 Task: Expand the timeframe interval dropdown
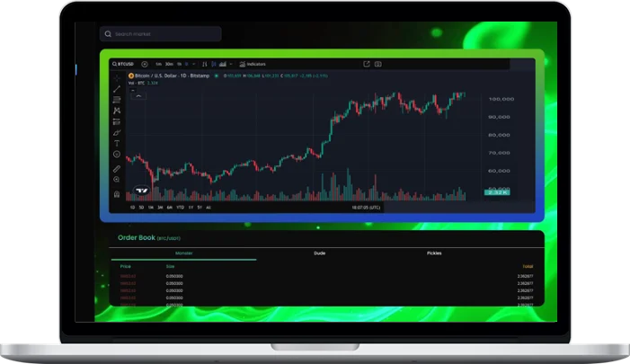[x=193, y=64]
